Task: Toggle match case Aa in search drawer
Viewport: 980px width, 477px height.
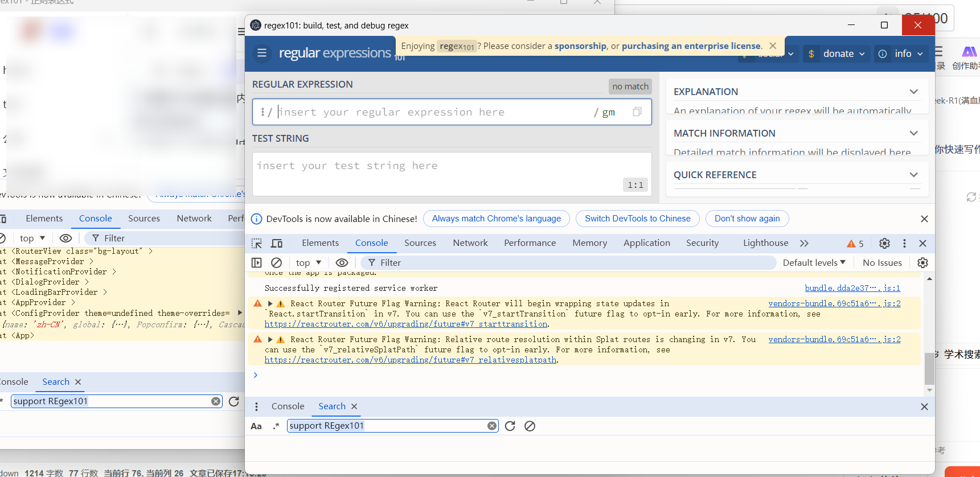Action: [256, 426]
